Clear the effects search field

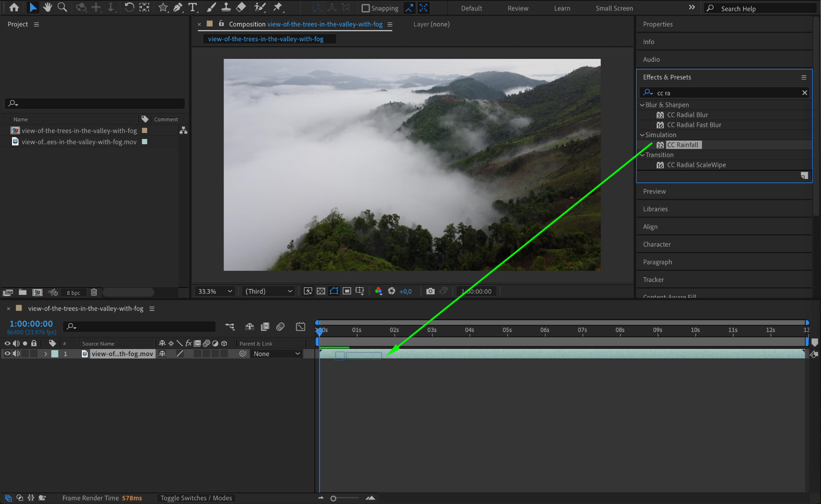[804, 93]
